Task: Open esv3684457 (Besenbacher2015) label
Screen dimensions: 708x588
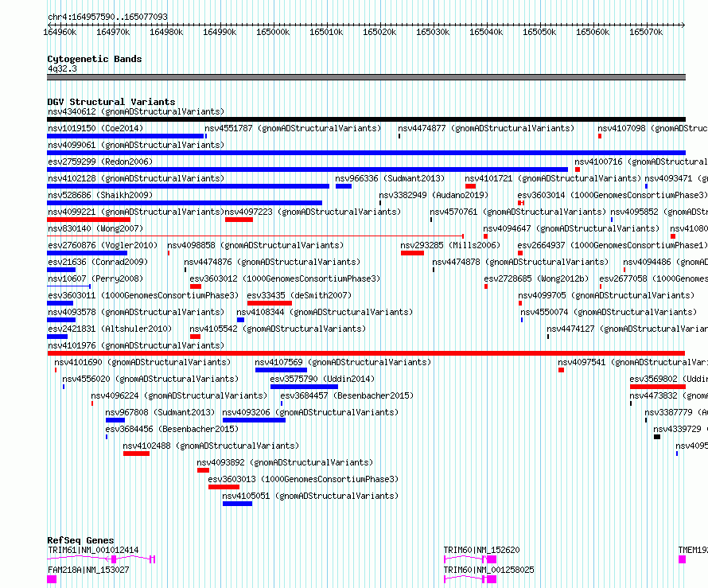Action: click(347, 395)
